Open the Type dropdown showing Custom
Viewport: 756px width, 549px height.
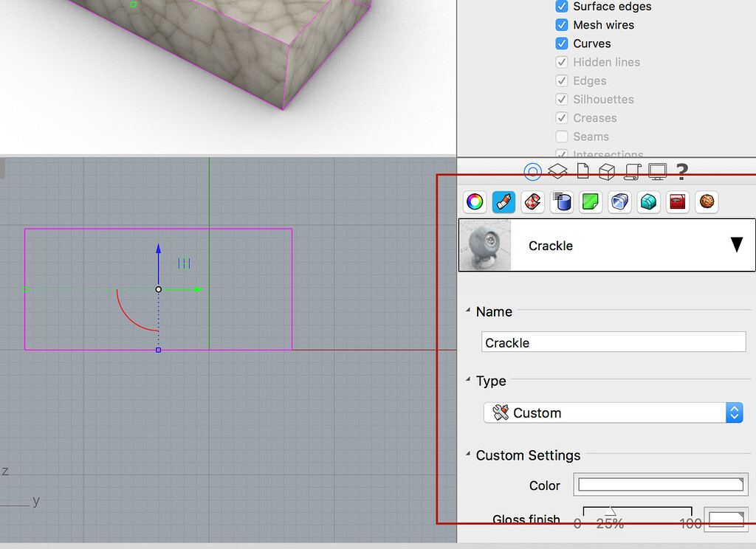(x=613, y=412)
